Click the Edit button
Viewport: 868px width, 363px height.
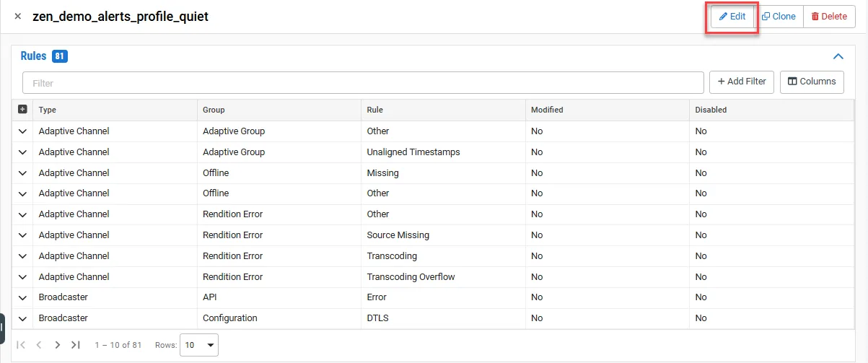(x=732, y=16)
